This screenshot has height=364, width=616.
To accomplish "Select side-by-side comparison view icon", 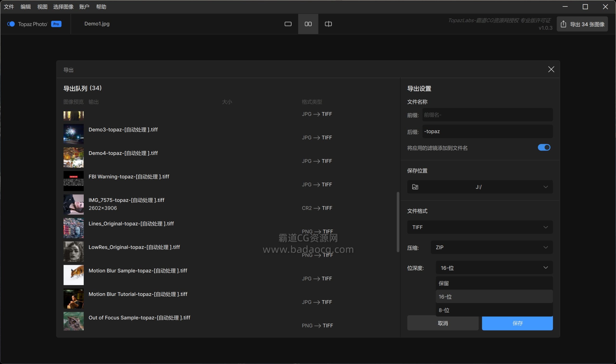I will [x=308, y=24].
